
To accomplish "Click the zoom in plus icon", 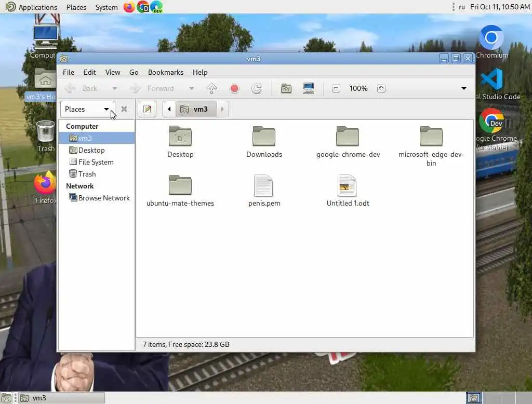I will [x=381, y=88].
